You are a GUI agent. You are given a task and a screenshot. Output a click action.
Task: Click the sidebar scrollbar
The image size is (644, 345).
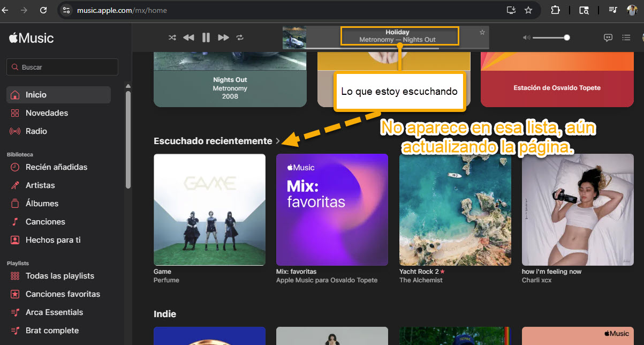coord(128,139)
